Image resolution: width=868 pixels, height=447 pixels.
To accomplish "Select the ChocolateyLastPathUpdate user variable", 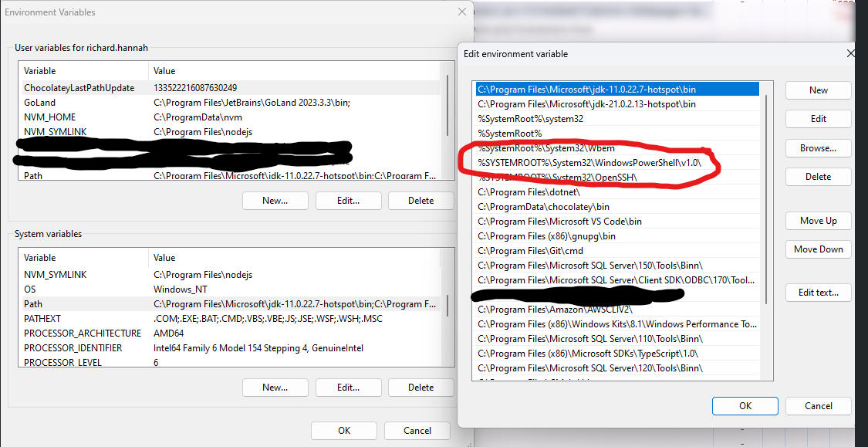I will tap(79, 88).
